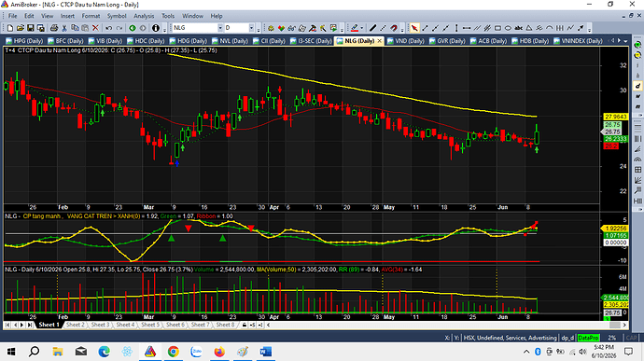
Task: Open the D interval dropdown
Action: (x=251, y=28)
